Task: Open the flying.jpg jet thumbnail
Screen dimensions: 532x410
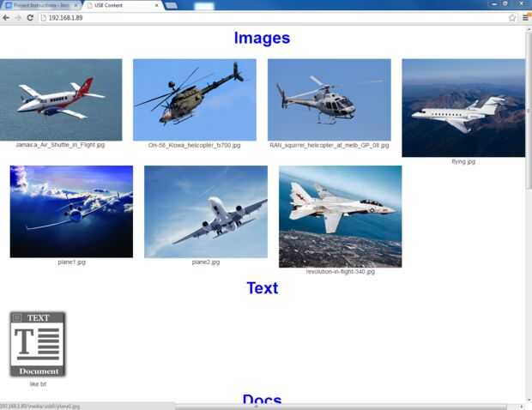Action: (463, 108)
